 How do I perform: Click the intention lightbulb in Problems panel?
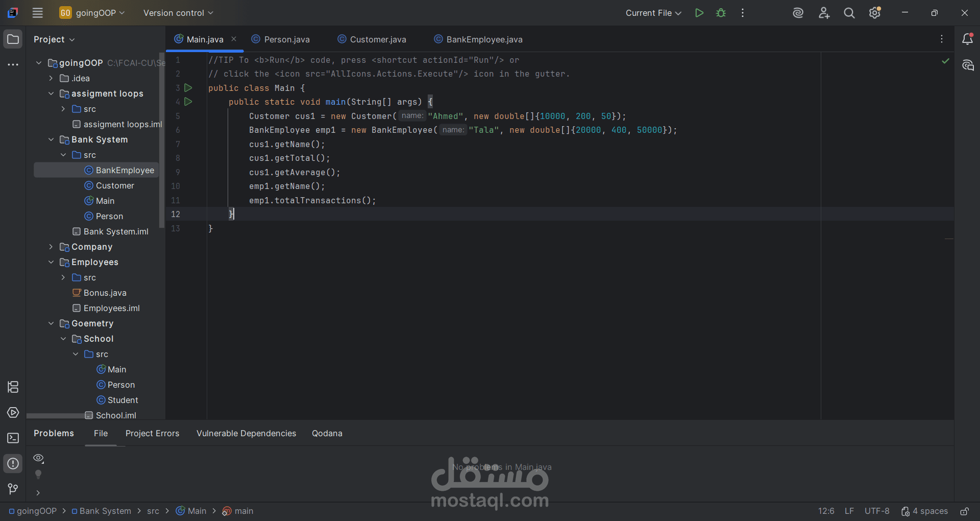38,475
